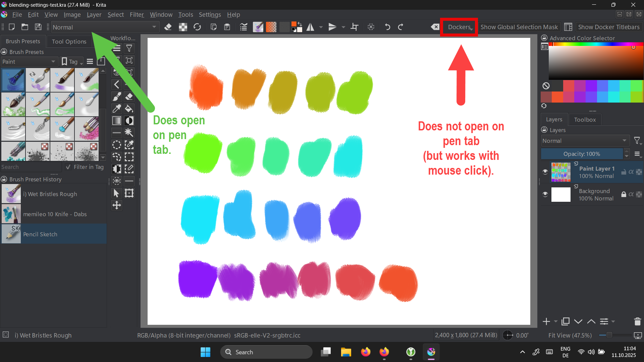Image resolution: width=644 pixels, height=362 pixels.
Task: Switch to the Tool Options tab
Action: [x=69, y=42]
